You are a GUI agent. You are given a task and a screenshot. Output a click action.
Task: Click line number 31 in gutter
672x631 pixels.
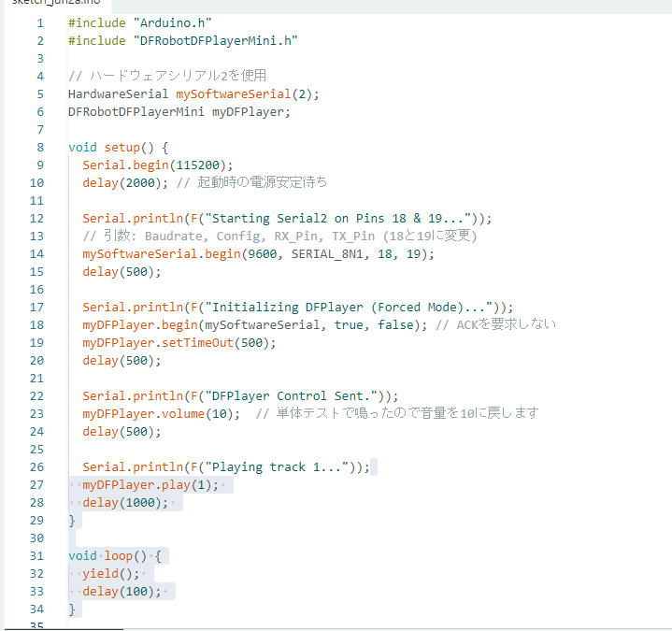[x=36, y=556]
